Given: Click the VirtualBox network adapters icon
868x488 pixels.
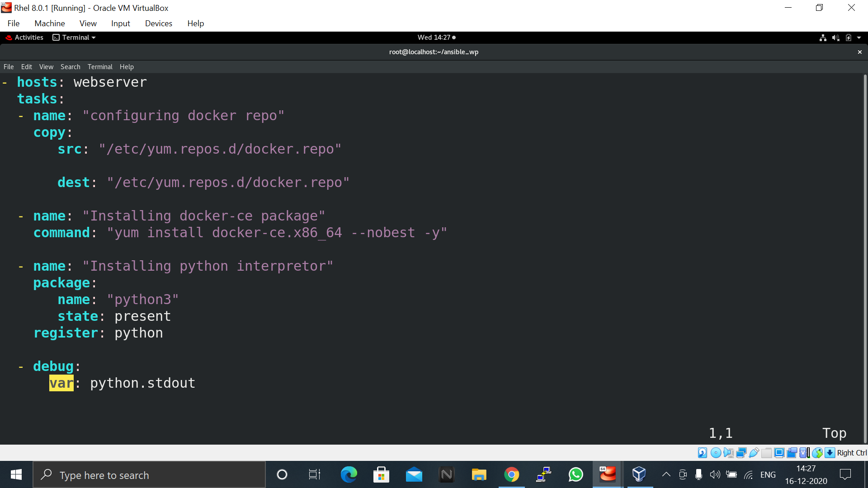Looking at the screenshot, I should (741, 453).
